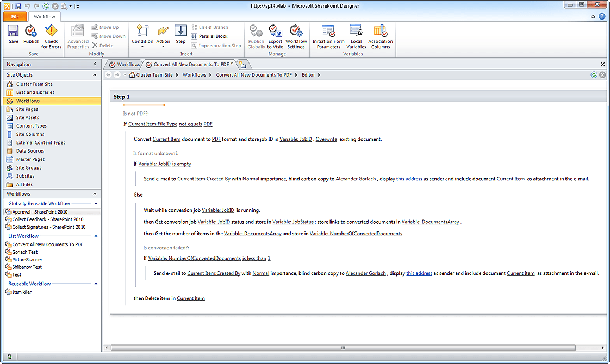The image size is (610, 364).
Task: Collapse the Site Objects section
Action: pyautogui.click(x=95, y=74)
